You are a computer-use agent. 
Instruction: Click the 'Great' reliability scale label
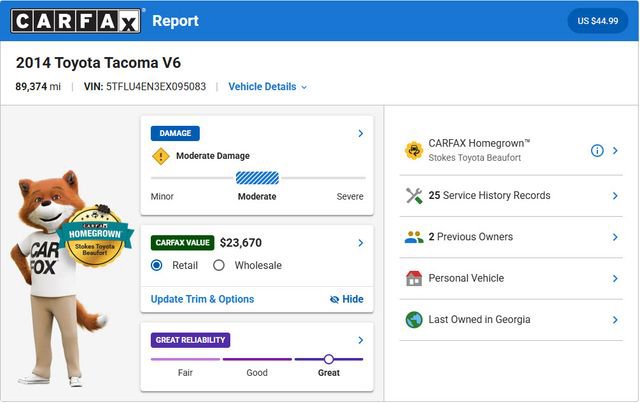coord(329,373)
